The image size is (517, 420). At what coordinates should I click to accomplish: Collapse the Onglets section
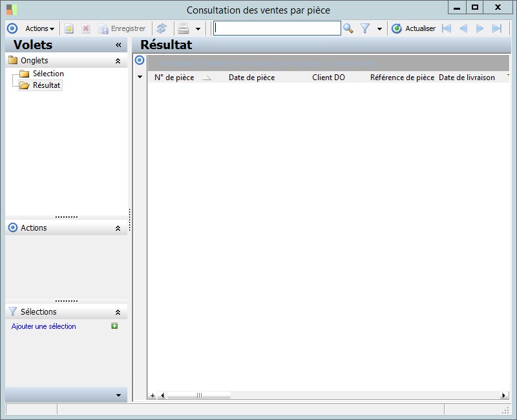118,61
